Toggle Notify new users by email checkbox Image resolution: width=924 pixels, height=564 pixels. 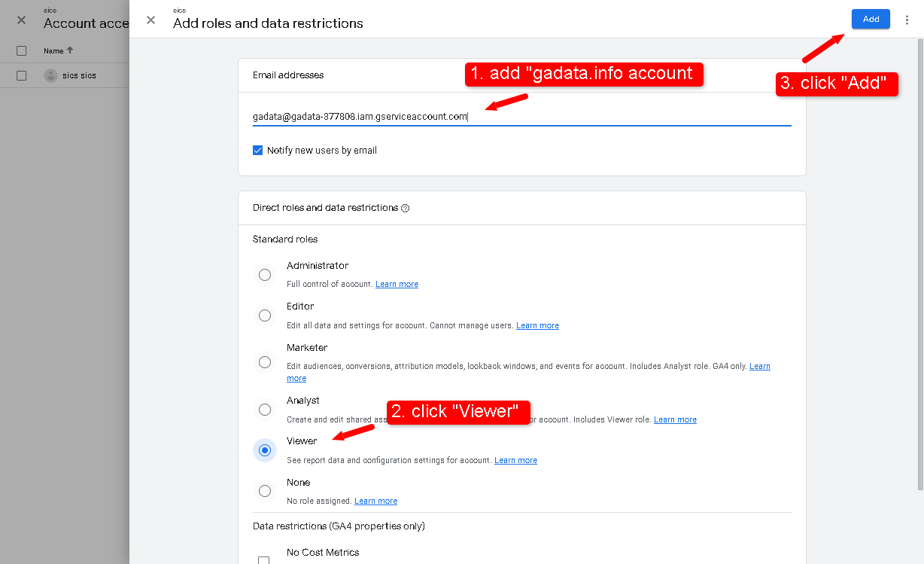pyautogui.click(x=258, y=151)
